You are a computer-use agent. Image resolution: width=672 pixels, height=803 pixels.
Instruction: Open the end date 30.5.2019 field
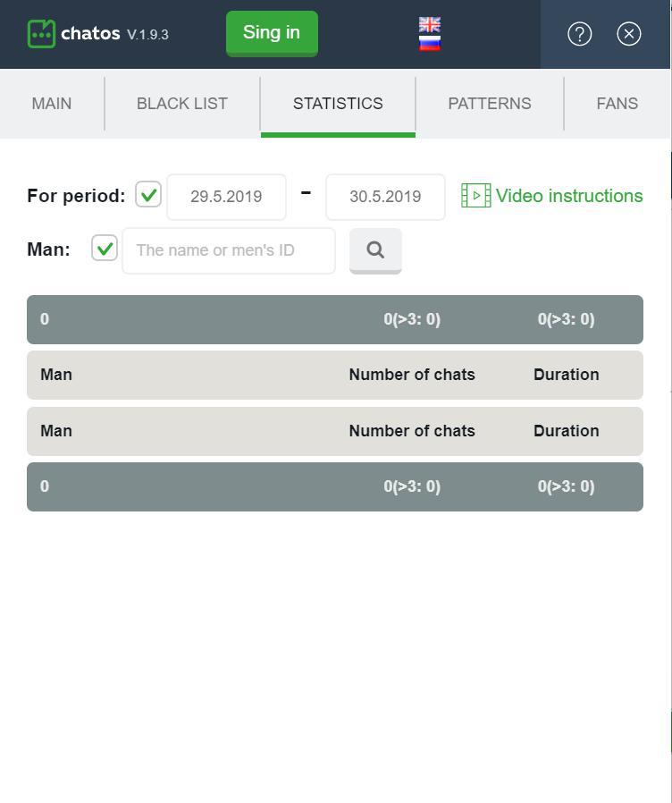pos(385,197)
